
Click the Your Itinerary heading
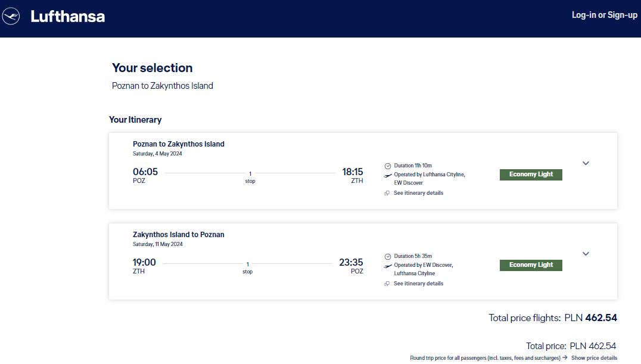coord(135,120)
